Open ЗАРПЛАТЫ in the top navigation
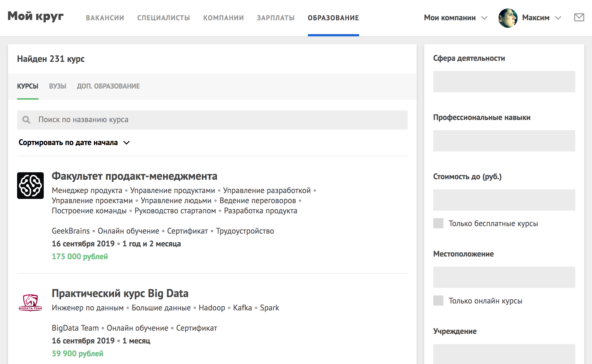592x364 pixels. [x=276, y=18]
